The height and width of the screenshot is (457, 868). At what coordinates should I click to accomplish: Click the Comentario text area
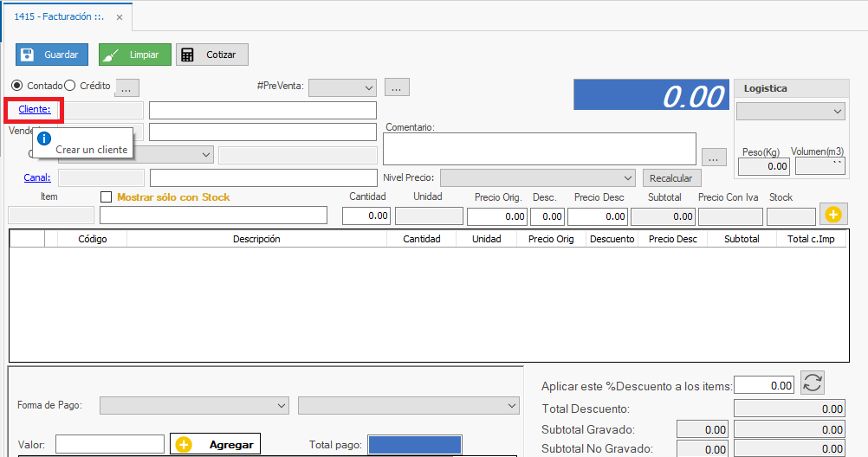(539, 149)
